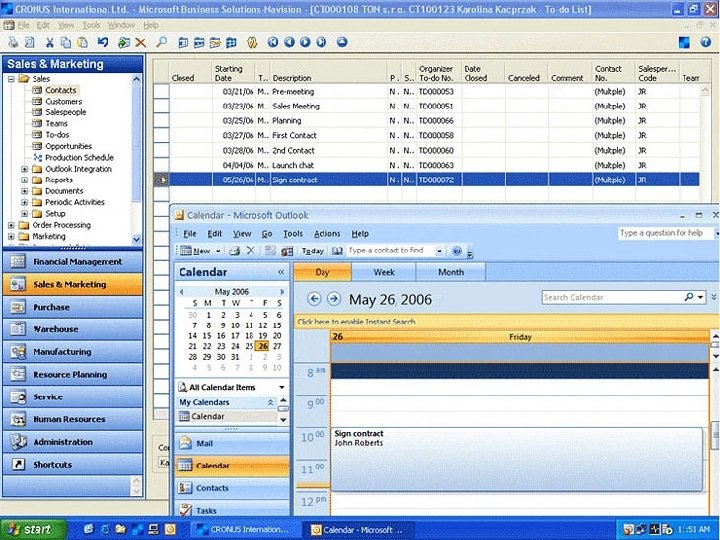Switch to CRONUS International taskbar button
This screenshot has height=540, width=720.
(245, 529)
